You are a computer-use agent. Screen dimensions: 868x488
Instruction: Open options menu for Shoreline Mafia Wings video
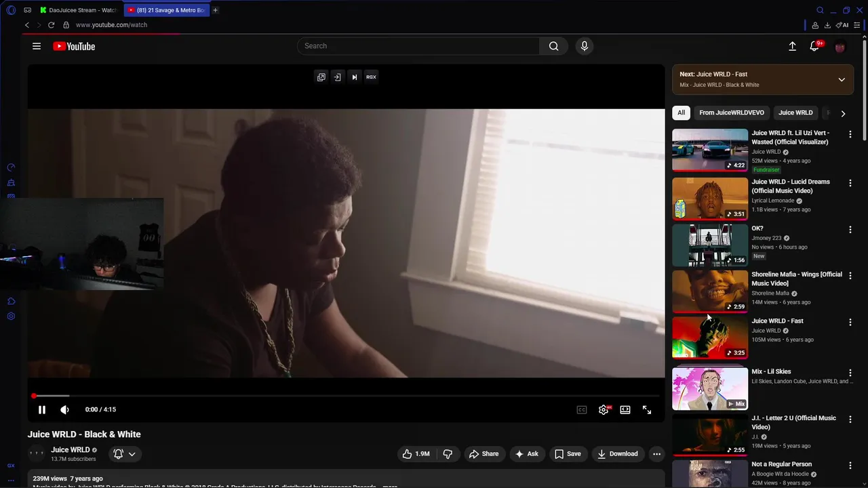pyautogui.click(x=850, y=276)
